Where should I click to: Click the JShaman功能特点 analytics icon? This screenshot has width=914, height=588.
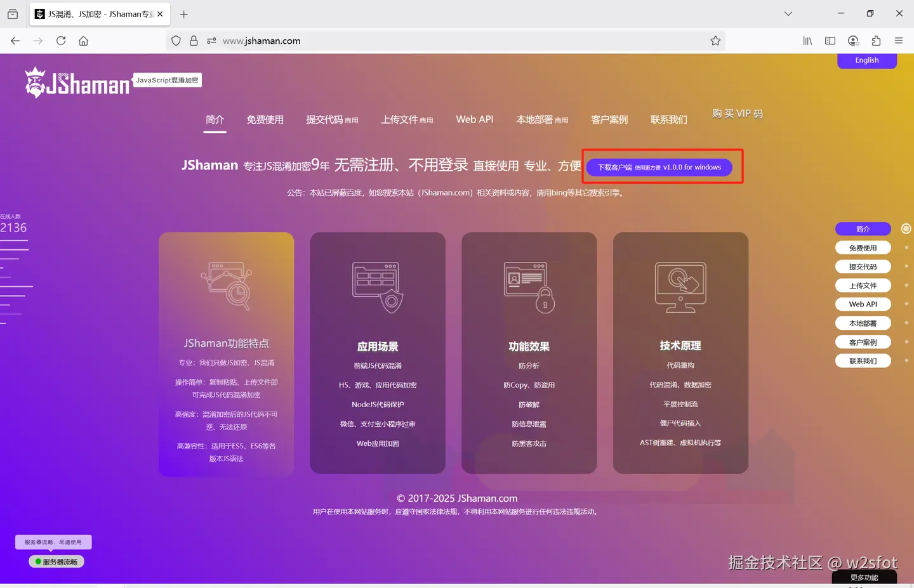pyautogui.click(x=227, y=286)
